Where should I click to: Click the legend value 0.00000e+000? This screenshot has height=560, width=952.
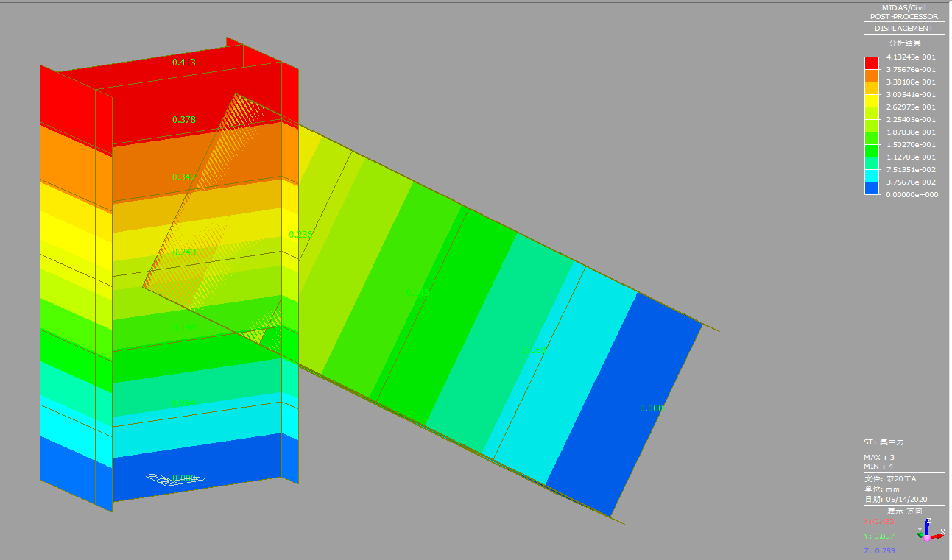(912, 195)
